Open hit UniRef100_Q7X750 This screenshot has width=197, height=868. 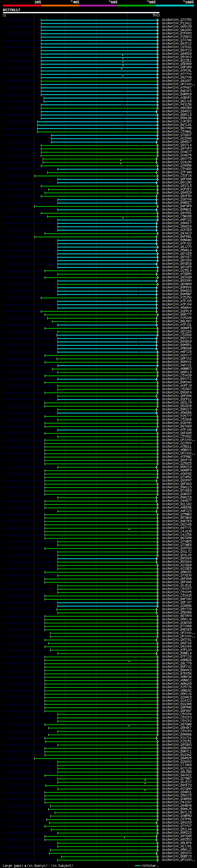[176, 20]
